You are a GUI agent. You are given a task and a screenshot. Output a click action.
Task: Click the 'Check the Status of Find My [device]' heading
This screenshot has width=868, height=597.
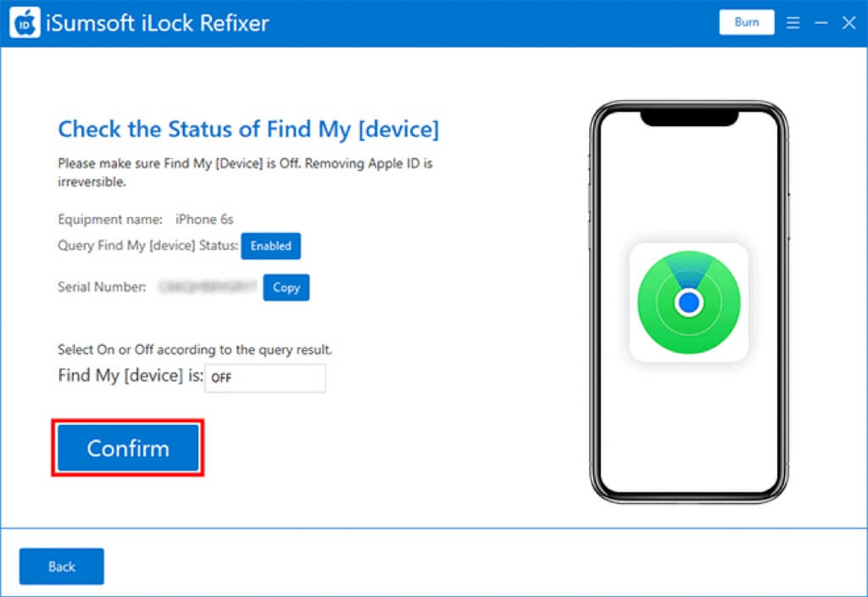pyautogui.click(x=248, y=129)
